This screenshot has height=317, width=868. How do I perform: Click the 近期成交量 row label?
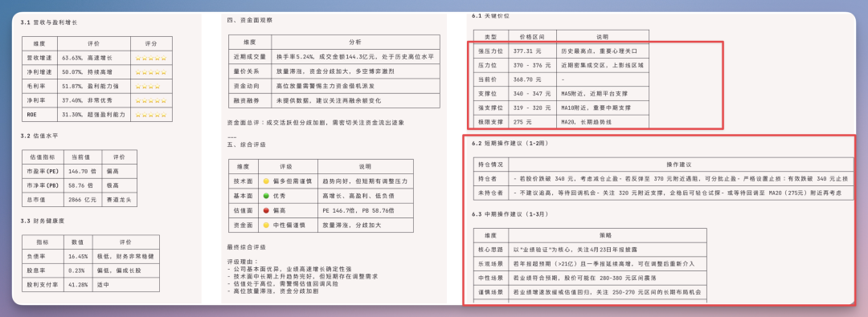tap(250, 56)
